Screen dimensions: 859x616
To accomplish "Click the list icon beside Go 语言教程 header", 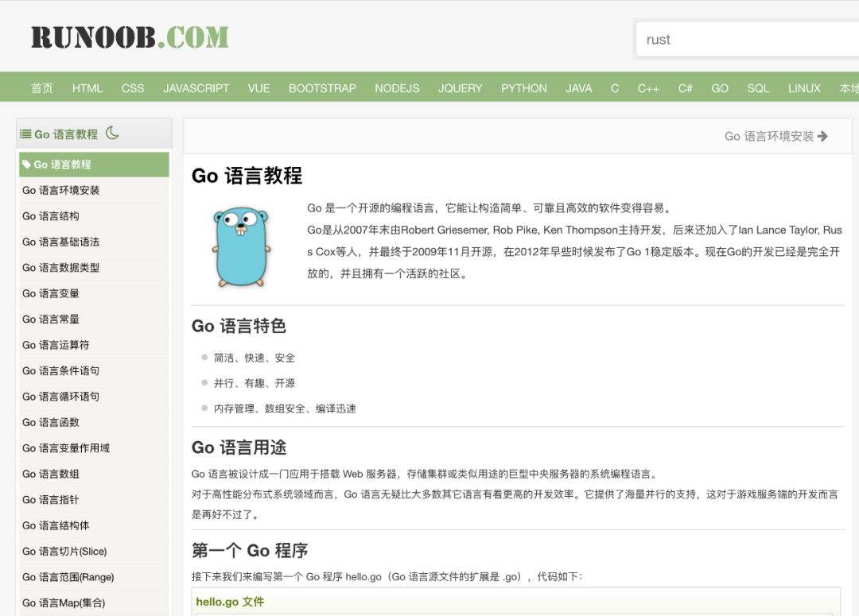I will click(x=25, y=134).
